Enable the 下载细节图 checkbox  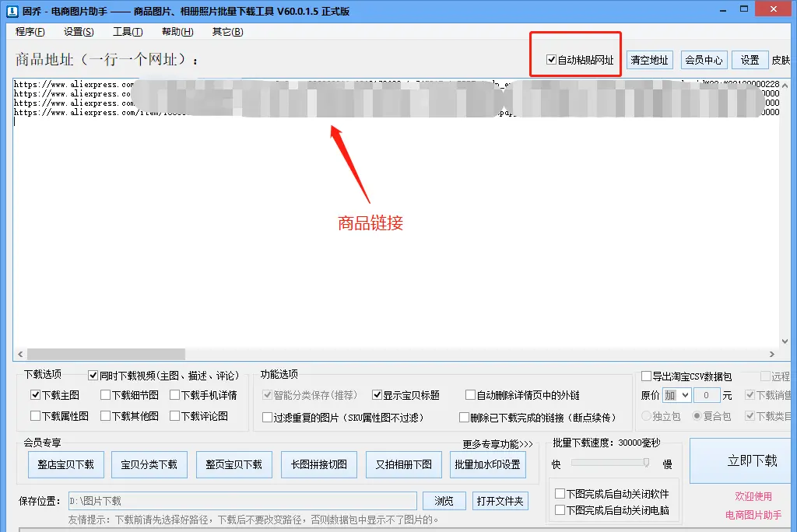[105, 395]
